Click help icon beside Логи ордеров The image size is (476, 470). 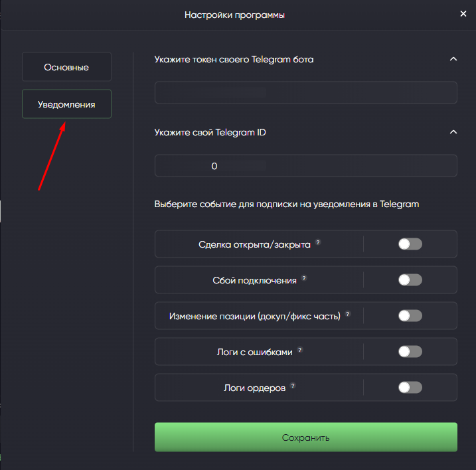pyautogui.click(x=293, y=386)
